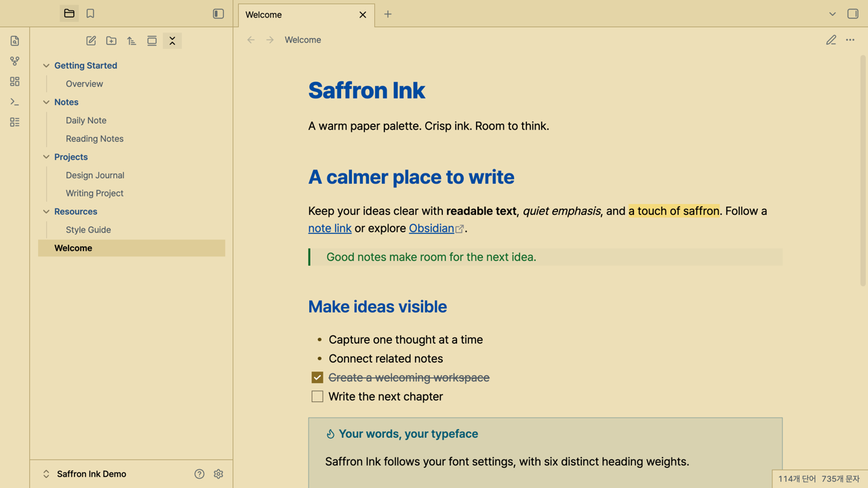Create a new folder icon
This screenshot has height=488, width=868.
point(111,41)
